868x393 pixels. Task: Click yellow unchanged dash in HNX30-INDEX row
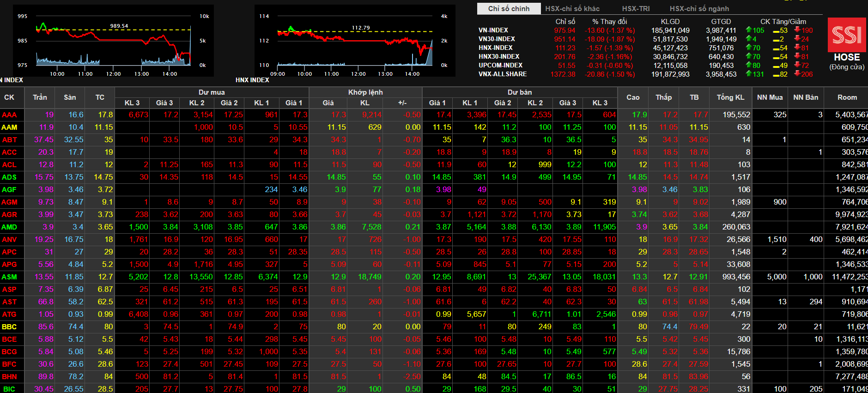click(776, 57)
